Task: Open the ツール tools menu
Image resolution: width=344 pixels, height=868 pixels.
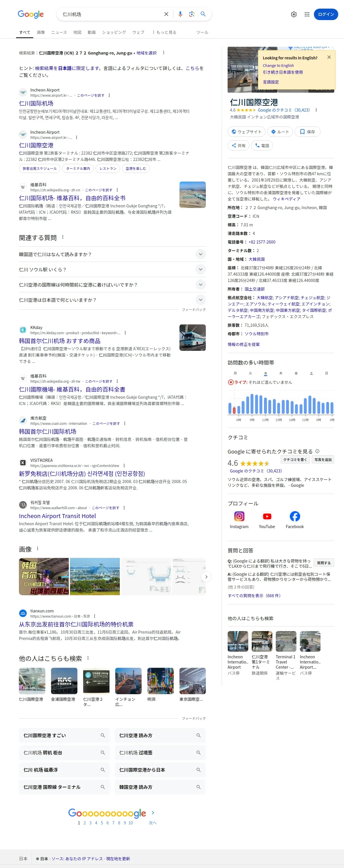Action: coord(202,32)
